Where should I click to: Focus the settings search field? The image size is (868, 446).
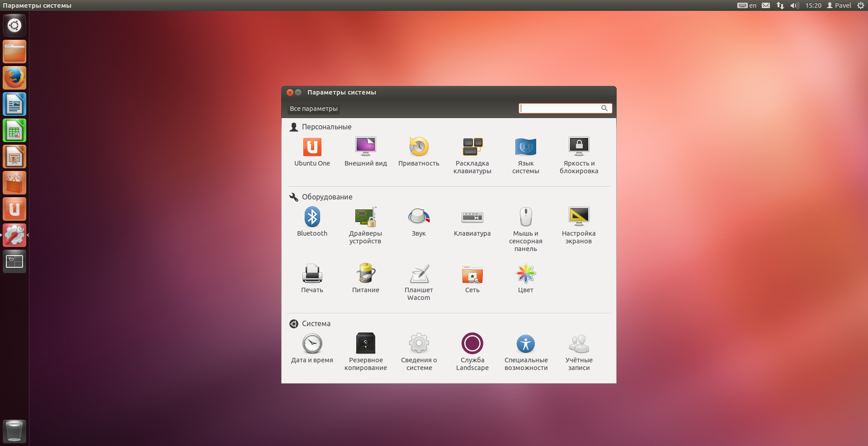565,108
